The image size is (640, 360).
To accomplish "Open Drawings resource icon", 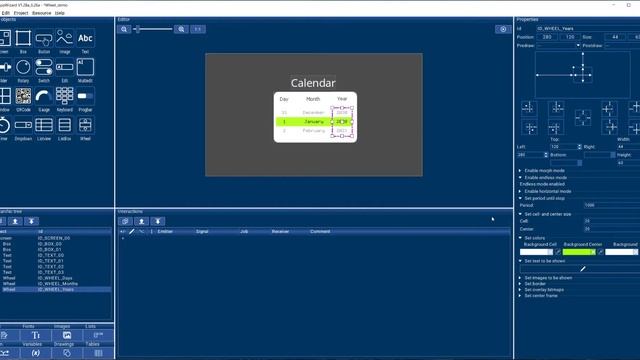I will click(x=67, y=353).
